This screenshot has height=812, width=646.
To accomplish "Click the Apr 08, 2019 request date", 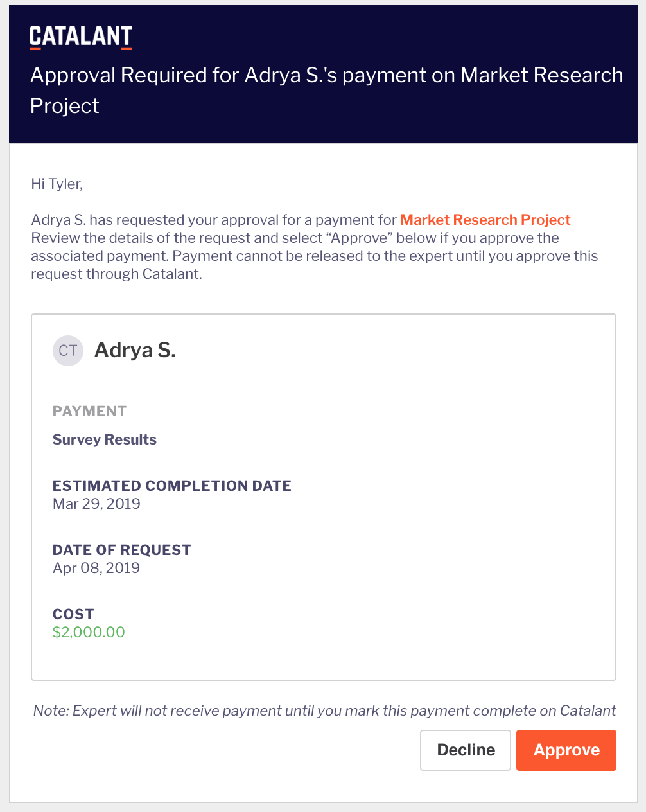I will pos(96,568).
